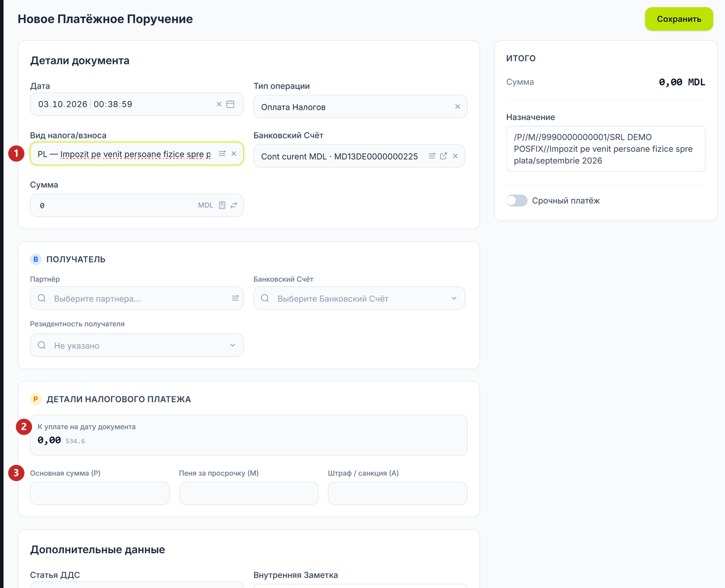
Task: Click the Основная сумма (P) input
Action: [100, 493]
